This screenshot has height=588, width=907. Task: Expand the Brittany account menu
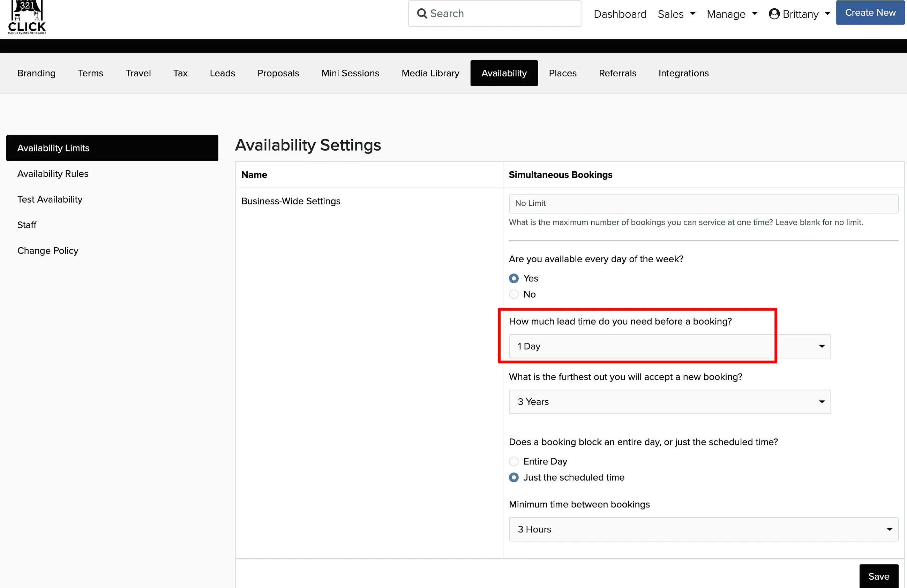800,14
